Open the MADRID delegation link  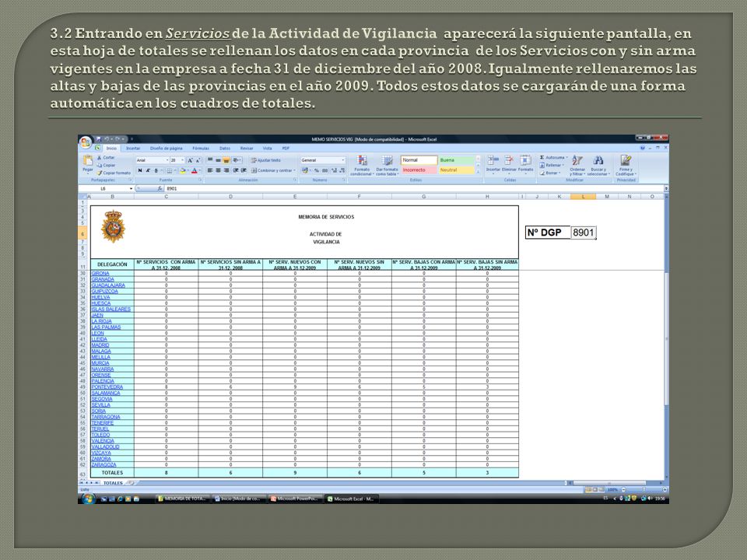tap(100, 345)
